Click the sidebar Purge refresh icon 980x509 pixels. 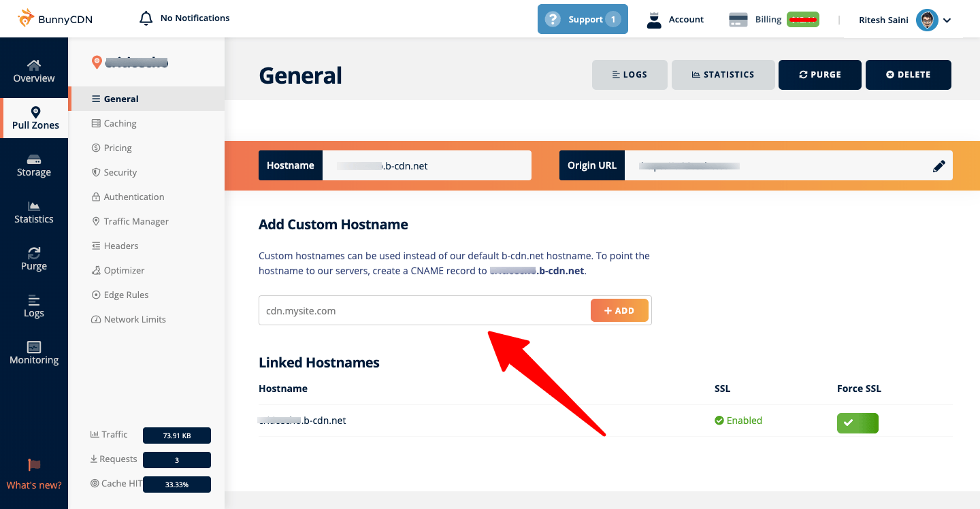click(34, 253)
